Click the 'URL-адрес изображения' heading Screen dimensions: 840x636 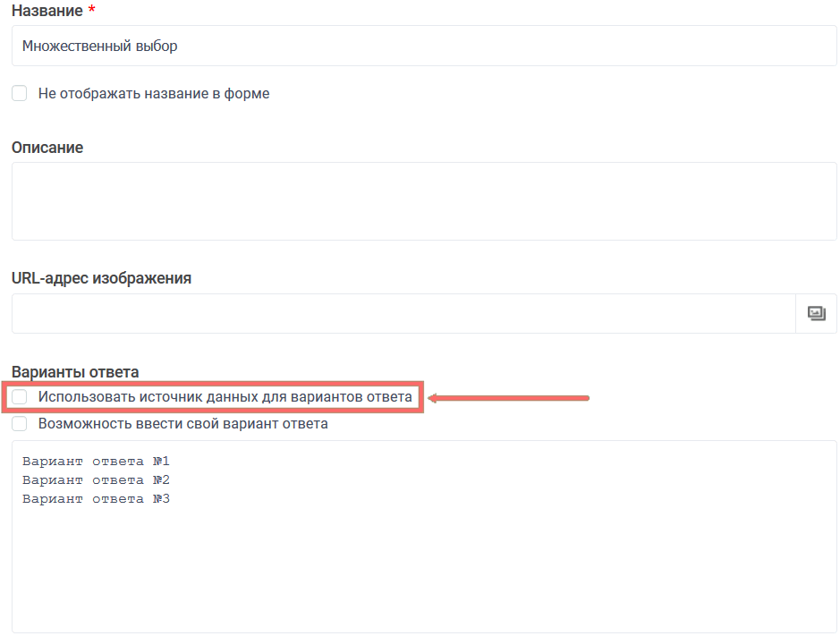pyautogui.click(x=102, y=278)
